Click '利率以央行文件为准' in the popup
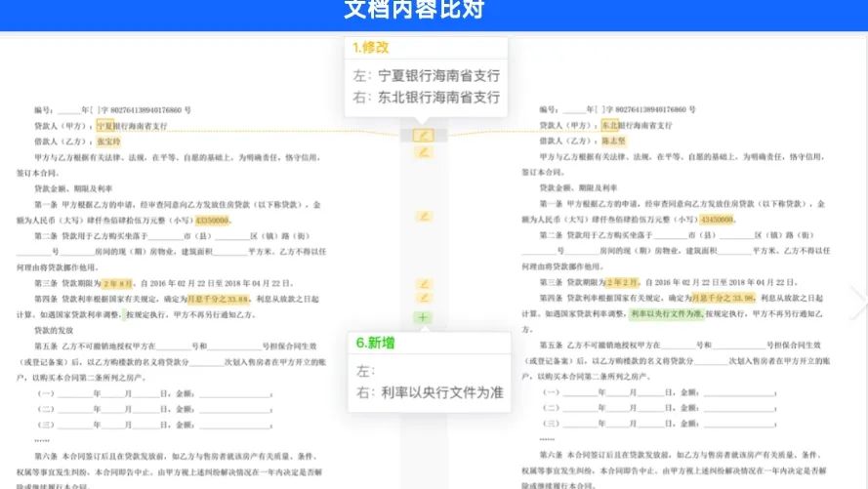This screenshot has height=489, width=868. coord(441,392)
